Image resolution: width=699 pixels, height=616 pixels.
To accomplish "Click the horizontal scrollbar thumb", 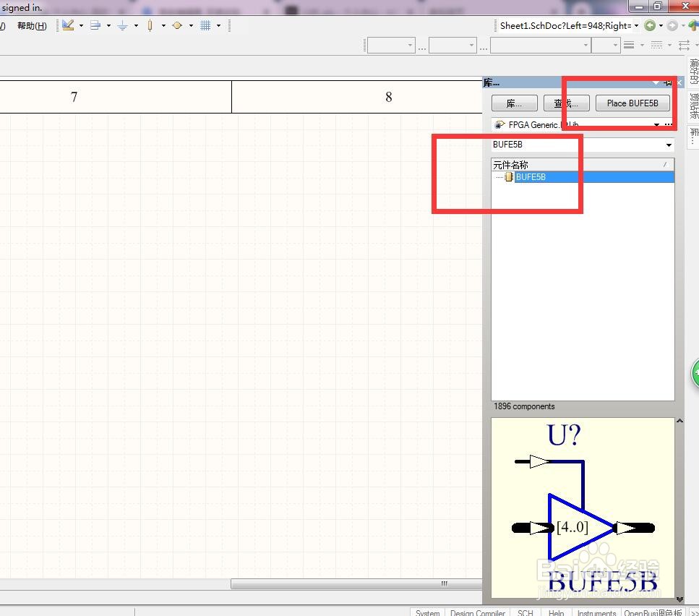I will (x=356, y=583).
